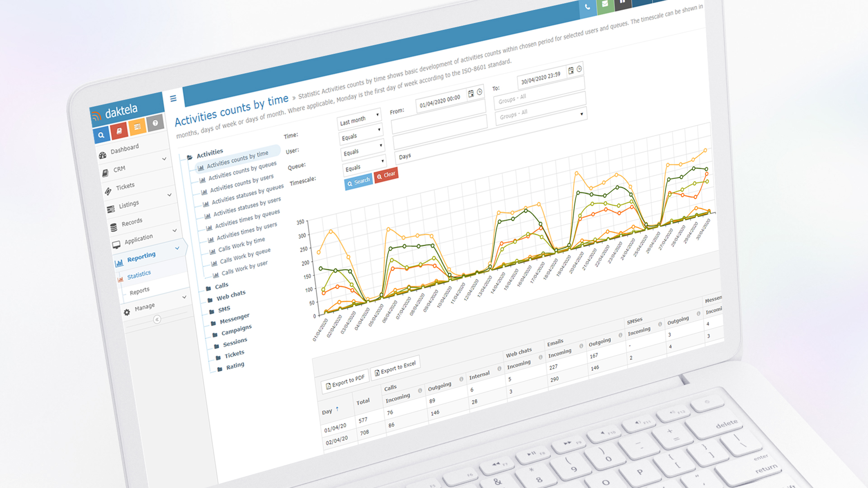The width and height of the screenshot is (868, 488).
Task: Open the red book icon button
Action: (119, 131)
